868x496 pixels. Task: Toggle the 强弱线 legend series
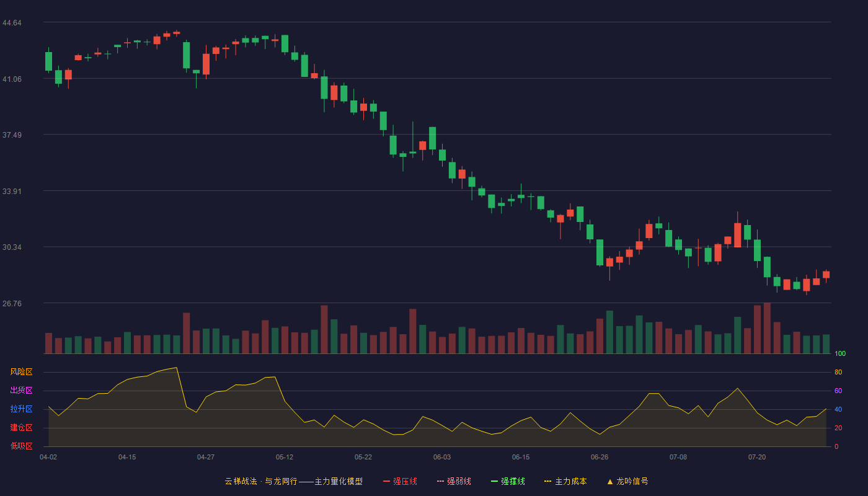click(454, 481)
